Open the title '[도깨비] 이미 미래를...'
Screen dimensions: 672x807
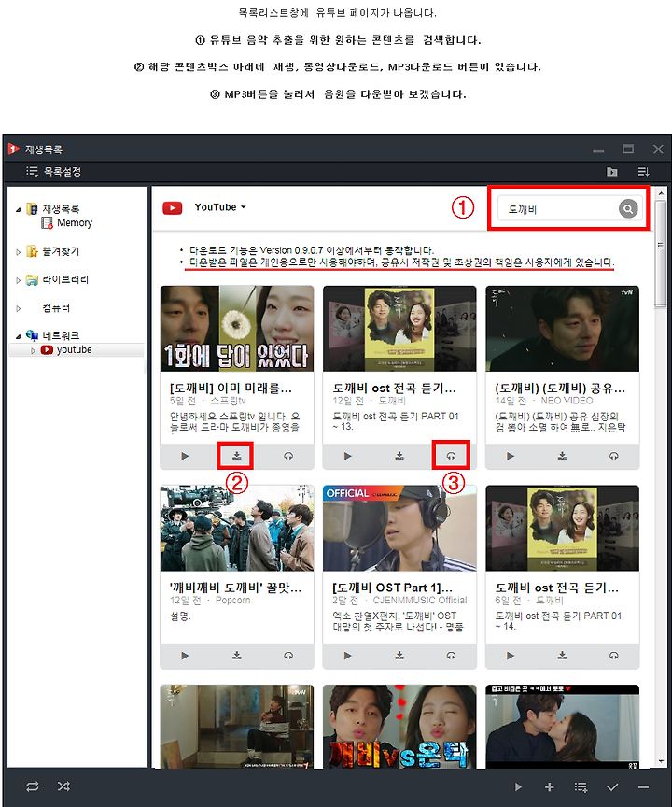pyautogui.click(x=231, y=388)
